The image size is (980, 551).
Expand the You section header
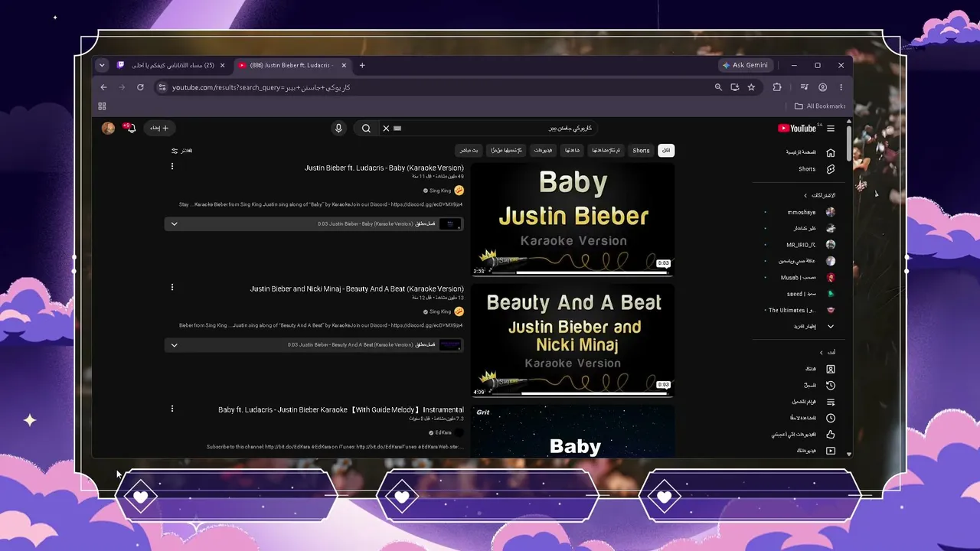(x=828, y=352)
